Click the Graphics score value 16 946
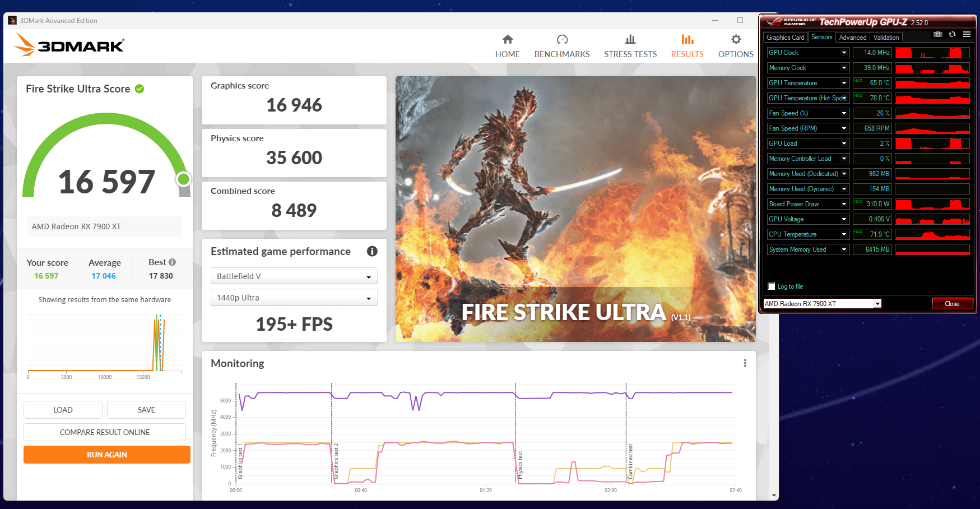 (x=294, y=105)
